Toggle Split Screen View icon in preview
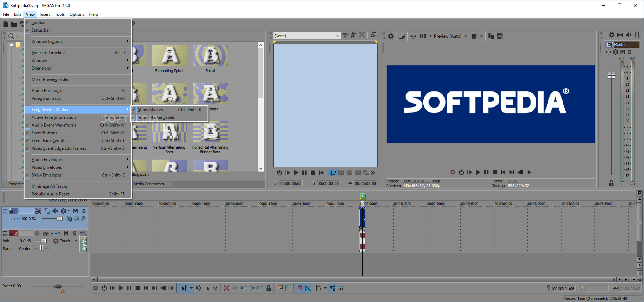The height and width of the screenshot is (302, 644). [x=423, y=36]
